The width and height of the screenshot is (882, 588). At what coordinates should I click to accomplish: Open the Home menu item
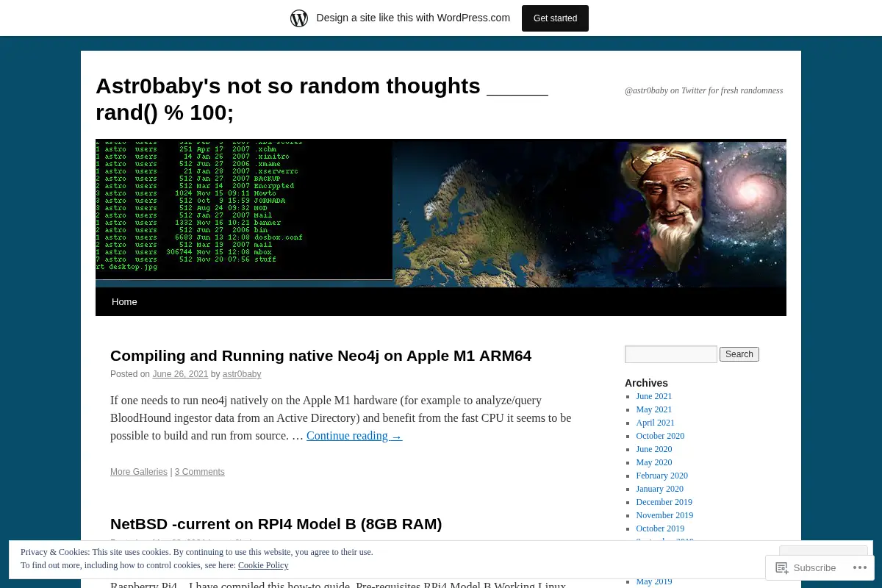[x=124, y=301]
